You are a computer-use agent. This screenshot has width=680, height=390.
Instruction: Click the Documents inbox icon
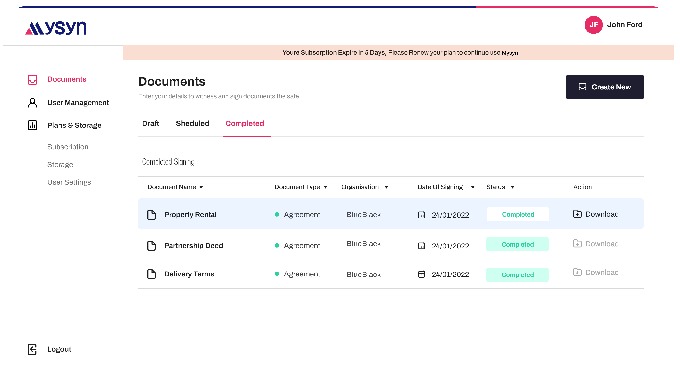tap(33, 80)
